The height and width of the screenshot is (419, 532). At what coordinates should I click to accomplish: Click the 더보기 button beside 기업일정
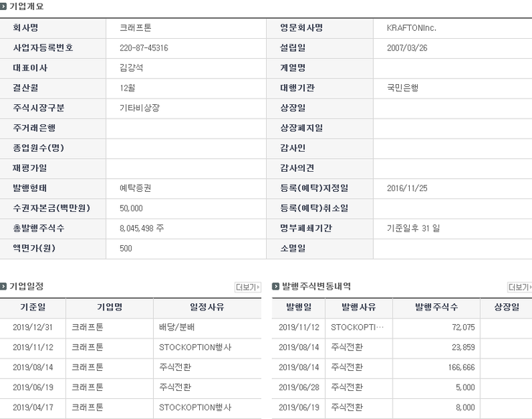coord(248,287)
